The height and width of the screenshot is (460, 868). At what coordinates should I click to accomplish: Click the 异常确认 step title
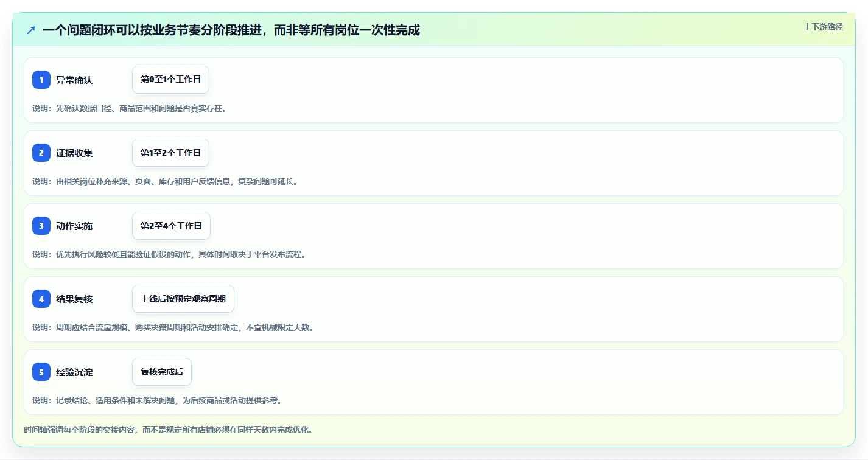click(74, 80)
